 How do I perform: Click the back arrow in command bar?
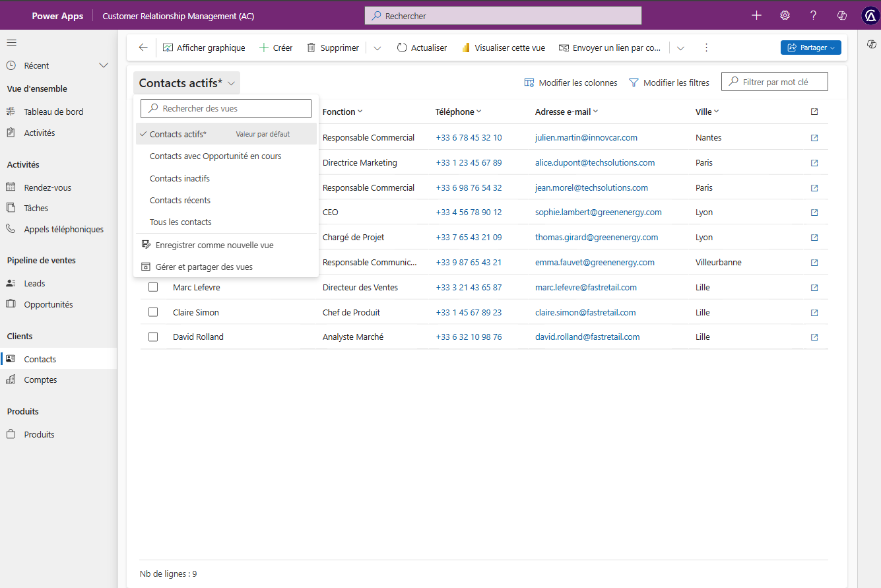(143, 48)
